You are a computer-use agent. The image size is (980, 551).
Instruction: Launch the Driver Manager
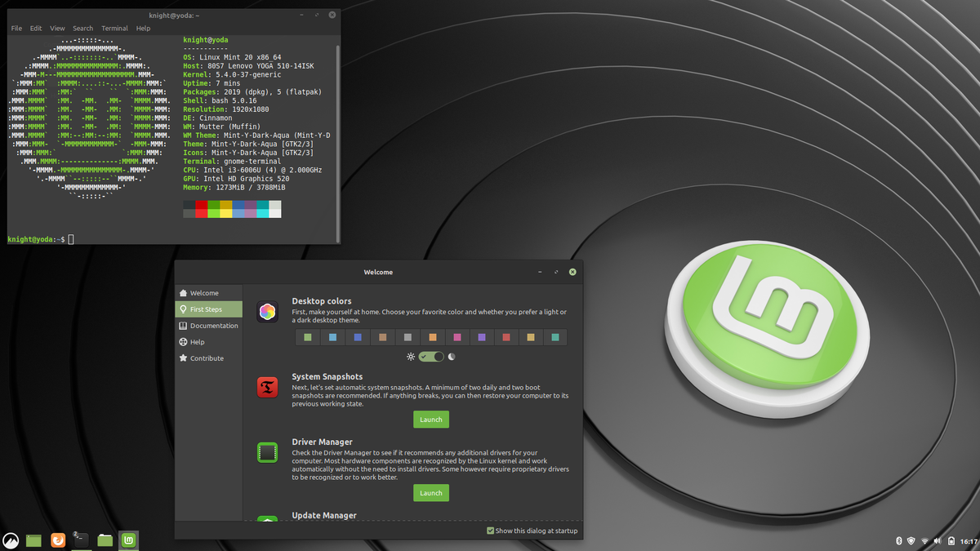tap(431, 493)
